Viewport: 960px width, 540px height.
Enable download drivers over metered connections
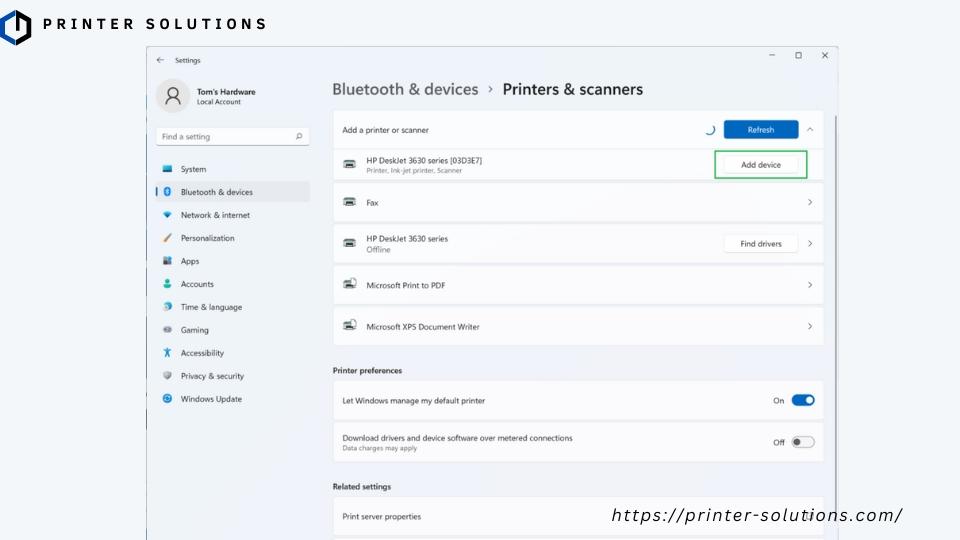[x=803, y=442]
